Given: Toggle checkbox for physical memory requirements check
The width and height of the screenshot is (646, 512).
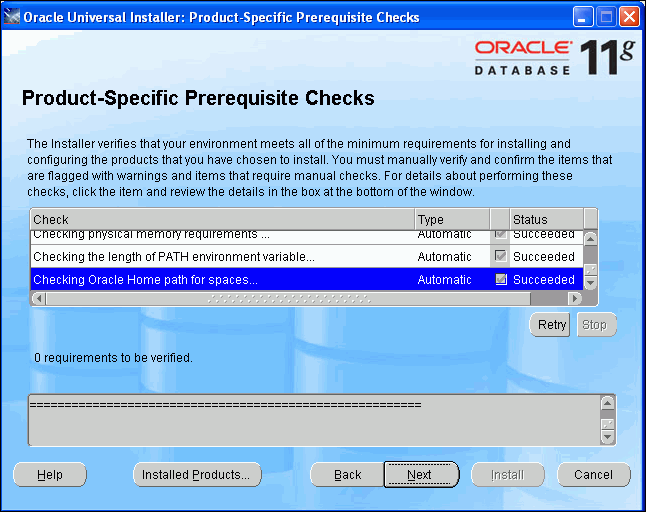Looking at the screenshot, I should (501, 235).
